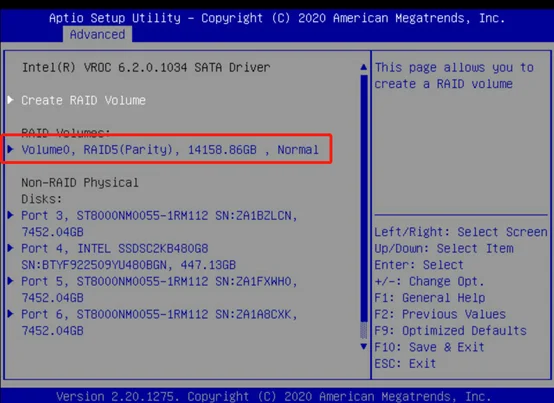Click arrow beside Create RAID Volume

coord(11,100)
